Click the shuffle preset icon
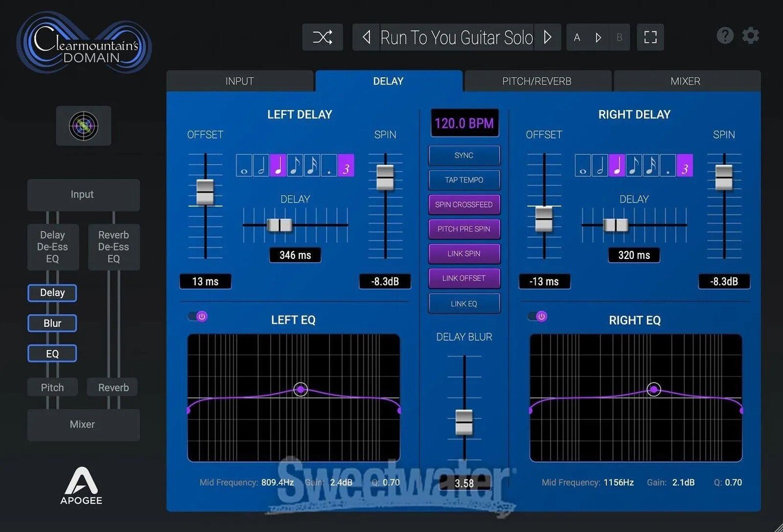 pos(323,37)
